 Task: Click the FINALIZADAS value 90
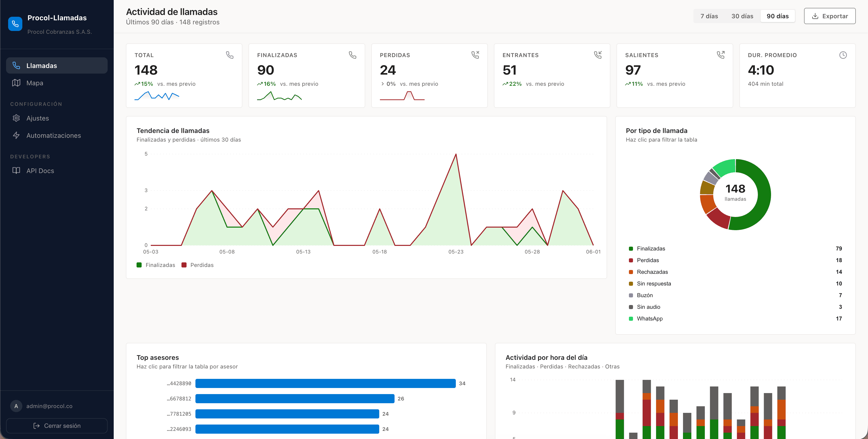tap(265, 70)
